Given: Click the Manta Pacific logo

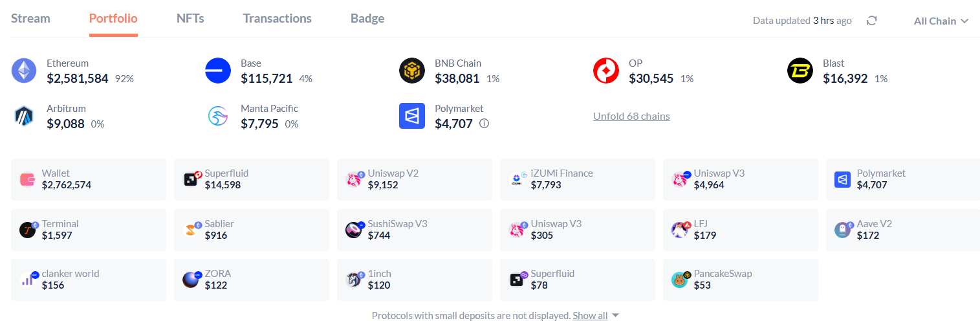Looking at the screenshot, I should tap(218, 116).
